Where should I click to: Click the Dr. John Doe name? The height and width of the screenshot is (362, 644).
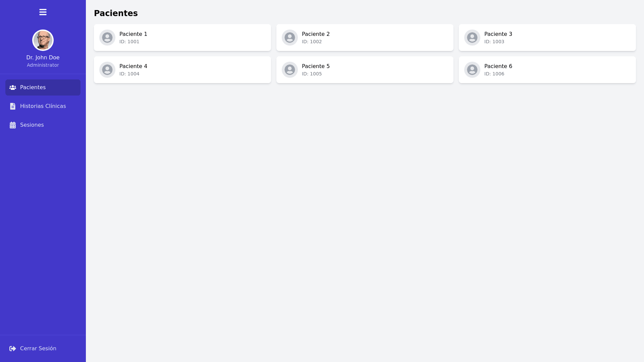(43, 58)
